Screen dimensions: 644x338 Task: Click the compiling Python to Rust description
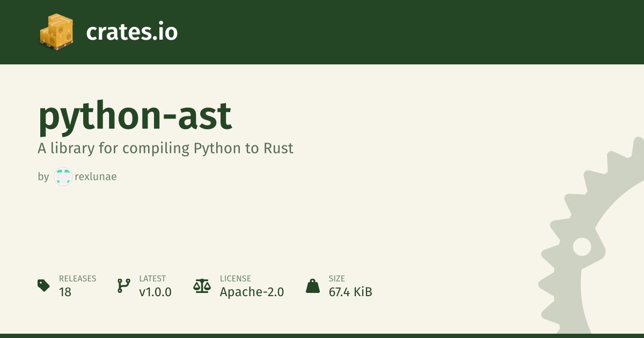click(165, 149)
